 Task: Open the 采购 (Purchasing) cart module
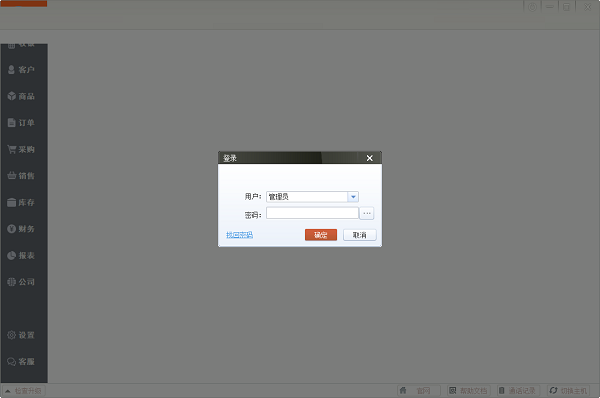tap(21, 149)
